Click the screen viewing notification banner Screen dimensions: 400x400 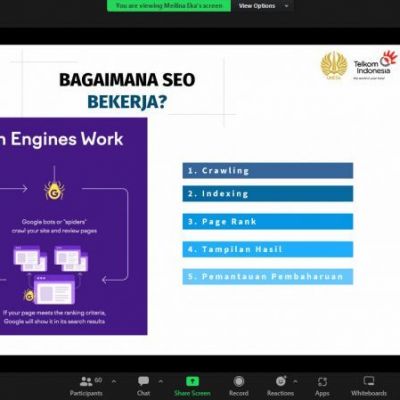coord(169,6)
